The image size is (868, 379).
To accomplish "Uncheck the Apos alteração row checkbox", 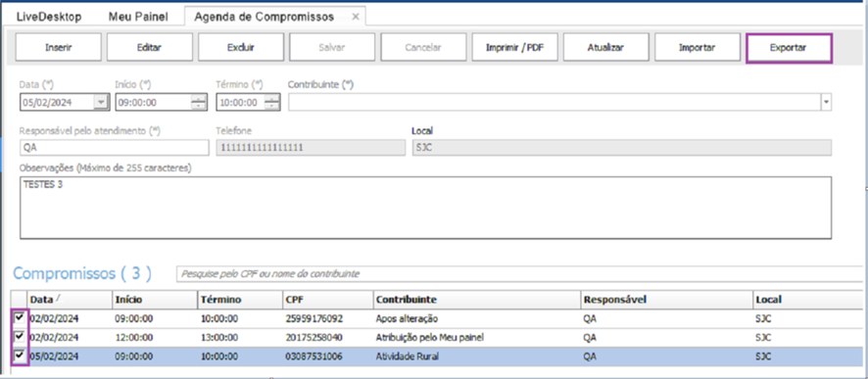I will click(20, 318).
